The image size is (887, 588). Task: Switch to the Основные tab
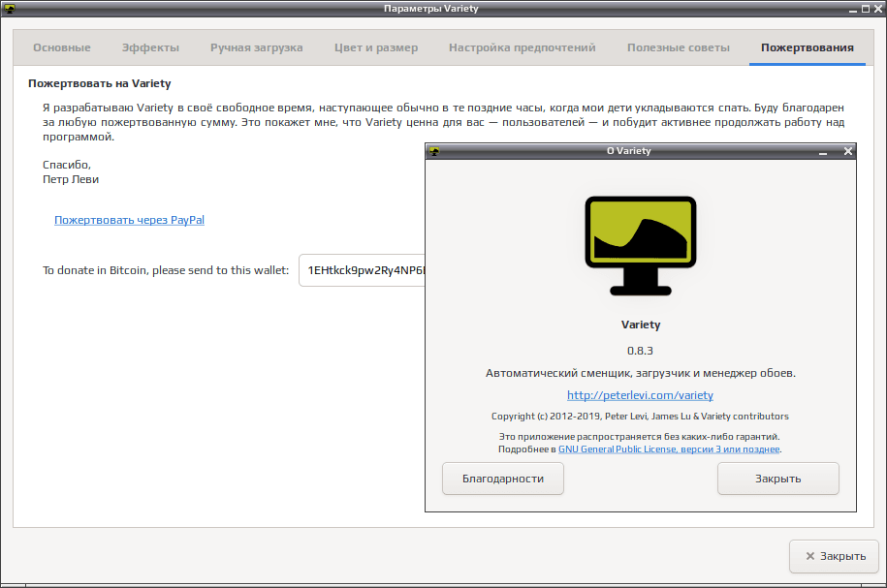(x=62, y=47)
